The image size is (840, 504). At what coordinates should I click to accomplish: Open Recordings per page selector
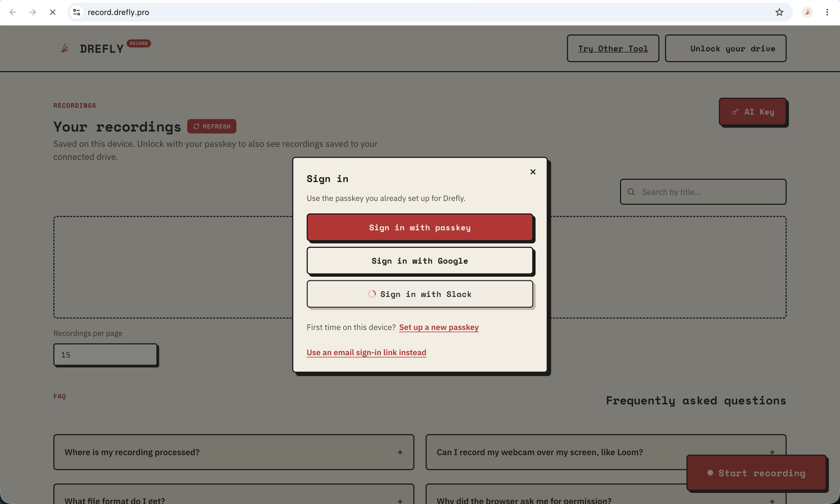[105, 355]
